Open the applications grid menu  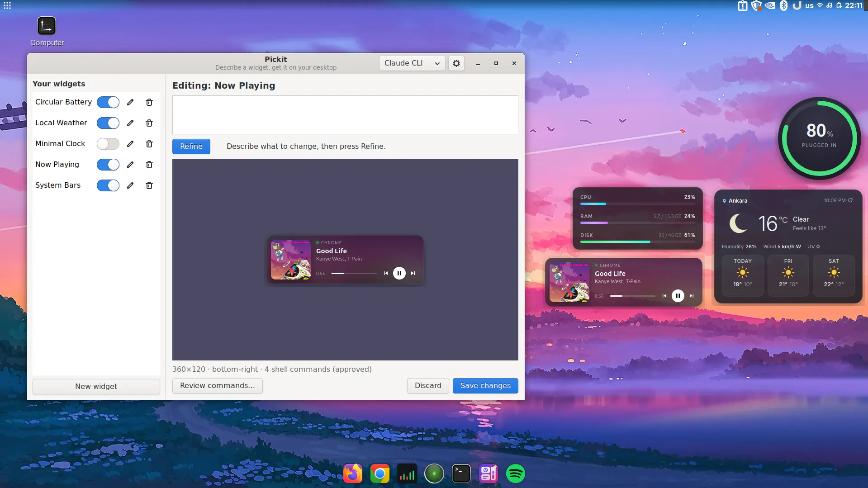tap(7, 5)
